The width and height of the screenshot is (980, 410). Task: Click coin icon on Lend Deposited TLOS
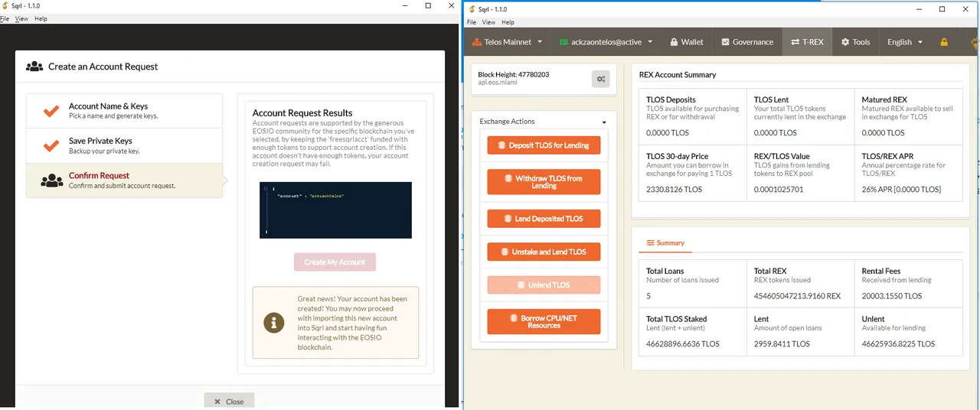[x=508, y=219]
